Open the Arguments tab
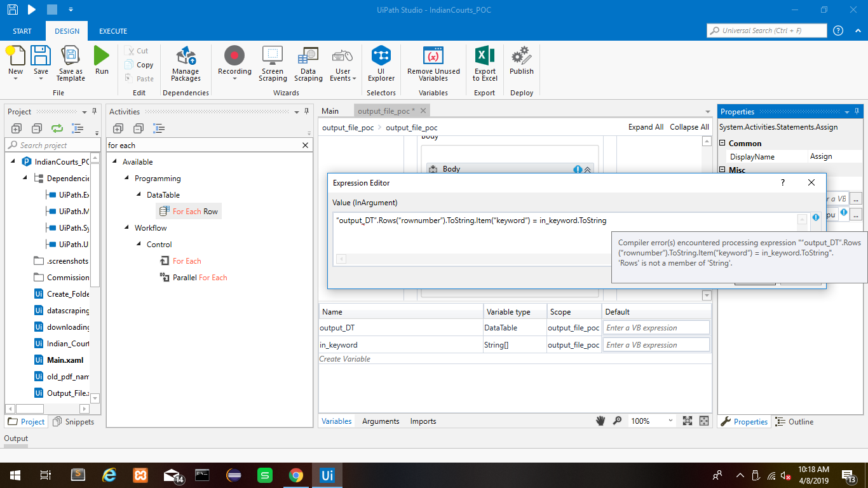This screenshot has width=868, height=488. [x=381, y=421]
